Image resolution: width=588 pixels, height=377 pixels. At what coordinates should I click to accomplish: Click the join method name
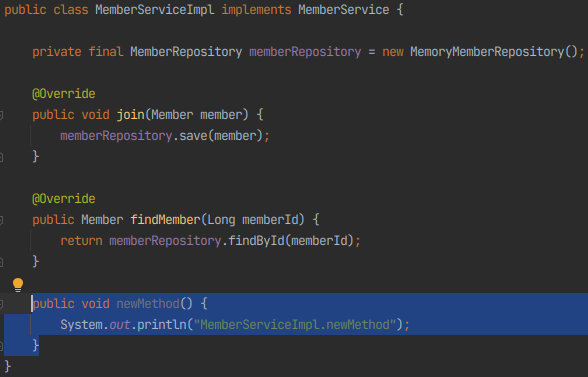click(x=130, y=115)
